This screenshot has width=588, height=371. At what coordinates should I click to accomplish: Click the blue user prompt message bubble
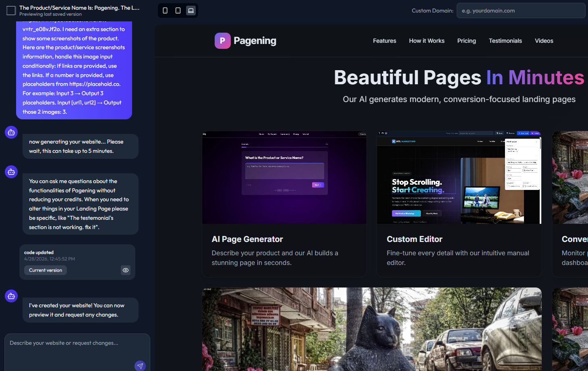coord(74,70)
